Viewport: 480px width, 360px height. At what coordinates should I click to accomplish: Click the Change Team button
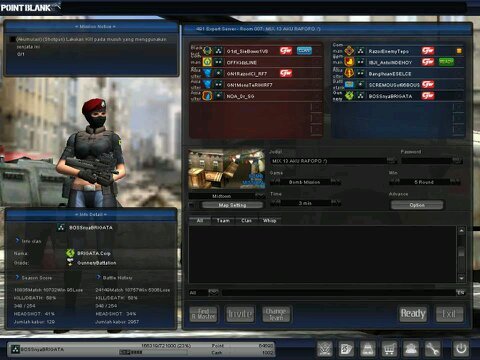(276, 314)
